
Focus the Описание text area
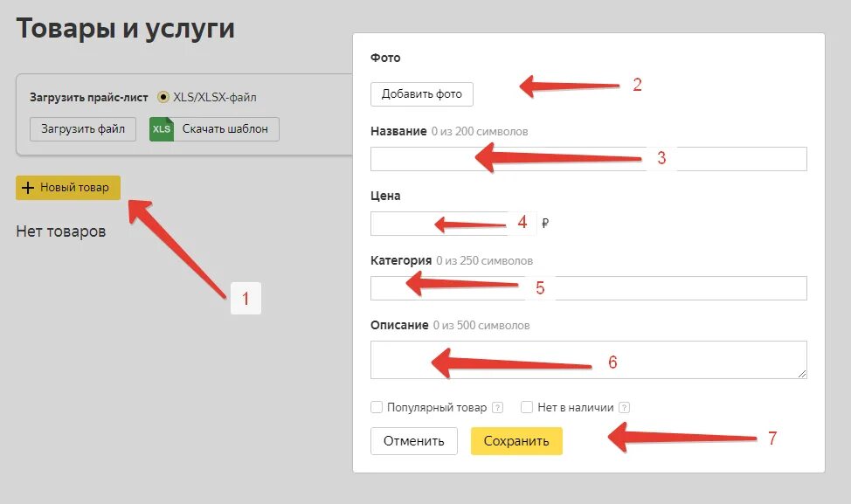[589, 360]
